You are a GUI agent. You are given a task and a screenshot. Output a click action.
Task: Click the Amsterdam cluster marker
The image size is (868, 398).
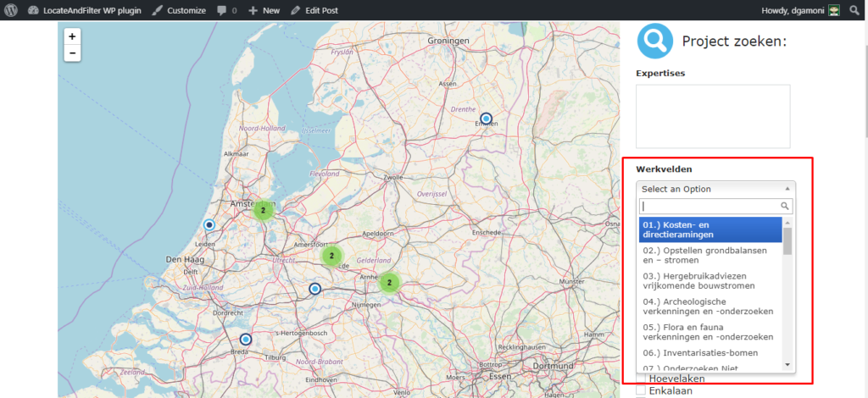pos(263,210)
